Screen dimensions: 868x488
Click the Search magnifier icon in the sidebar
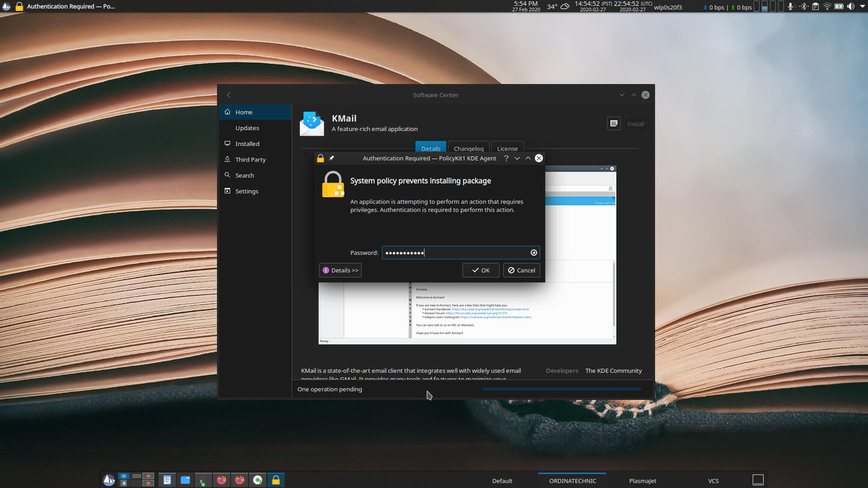coord(227,175)
